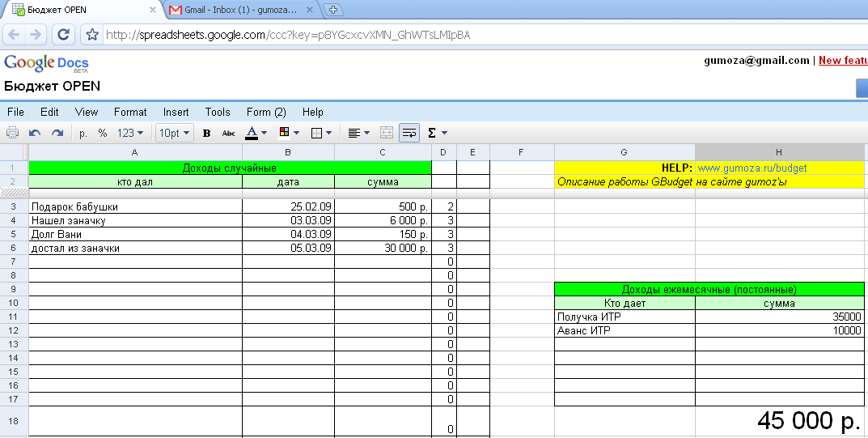868x438 pixels.
Task: Open the File menu
Action: (x=15, y=112)
